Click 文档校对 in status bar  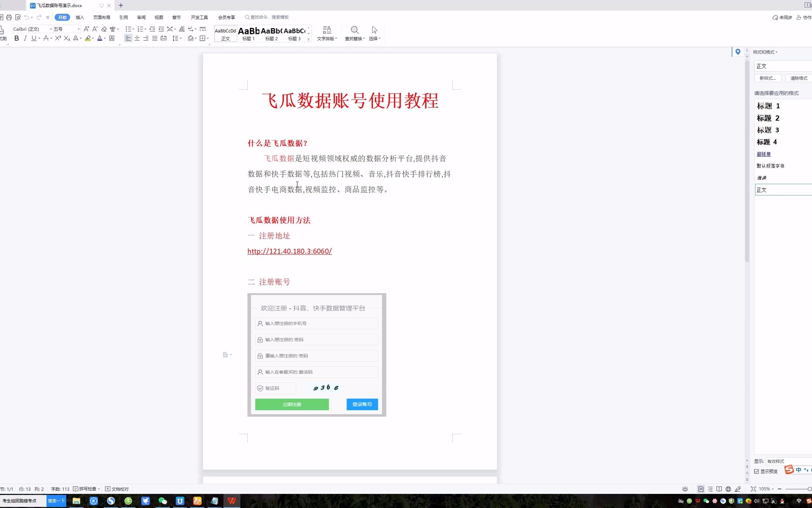(x=117, y=489)
